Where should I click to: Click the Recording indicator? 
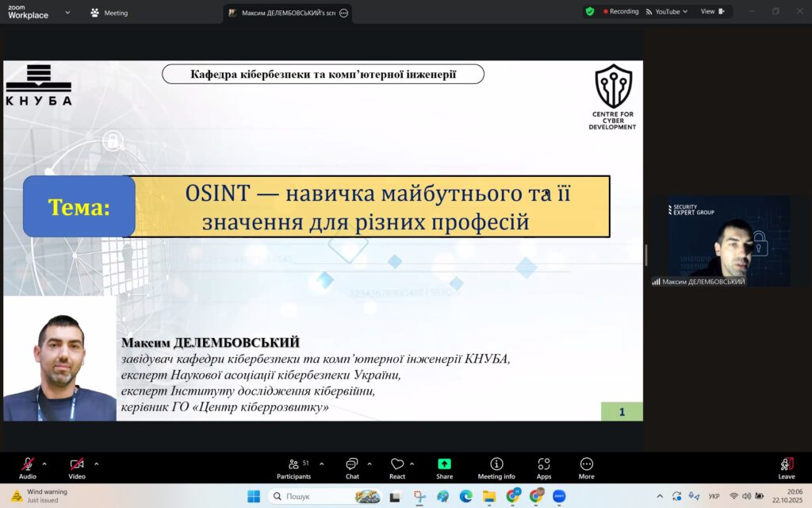(621, 12)
